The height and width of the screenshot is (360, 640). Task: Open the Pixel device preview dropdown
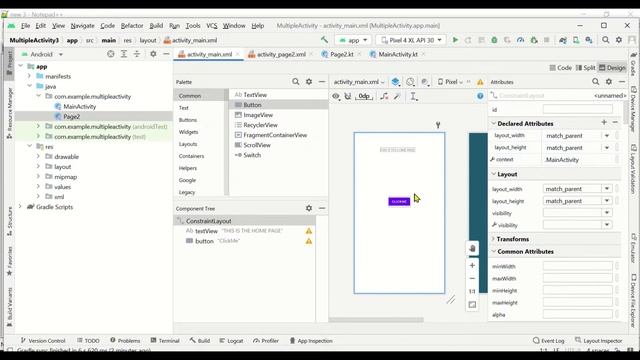coord(450,82)
